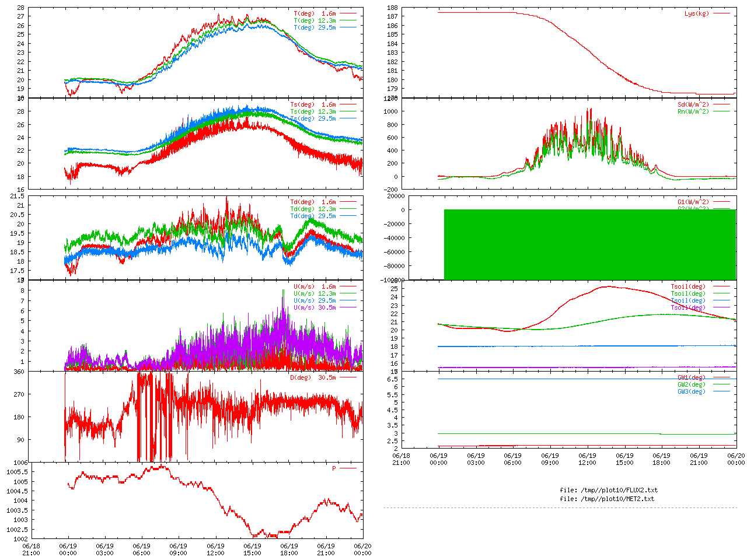Image resolution: width=747 pixels, height=560 pixels.
Task: Click the blue-line 'Tsoil(deg)' legend entry
Action: [688, 300]
